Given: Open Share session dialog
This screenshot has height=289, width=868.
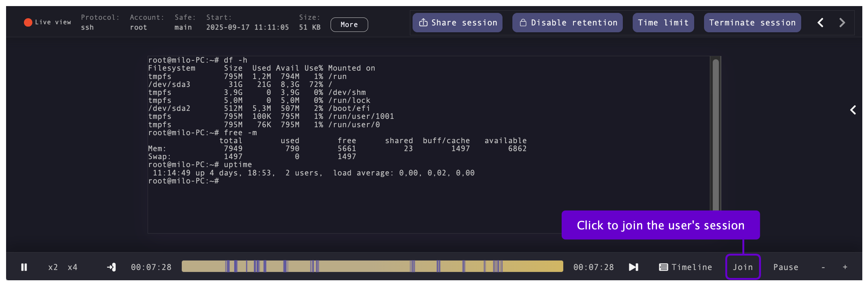Looking at the screenshot, I should click(x=458, y=23).
